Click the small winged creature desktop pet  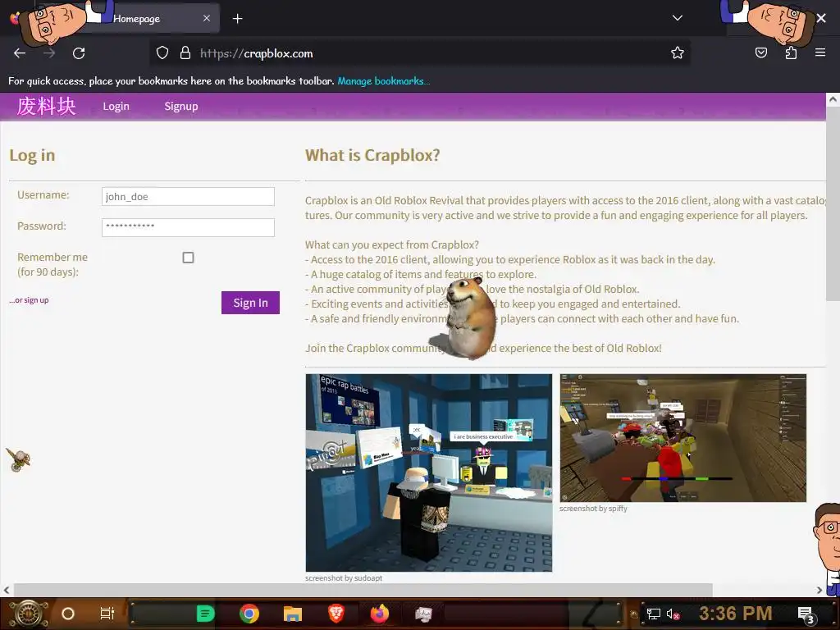coord(19,459)
